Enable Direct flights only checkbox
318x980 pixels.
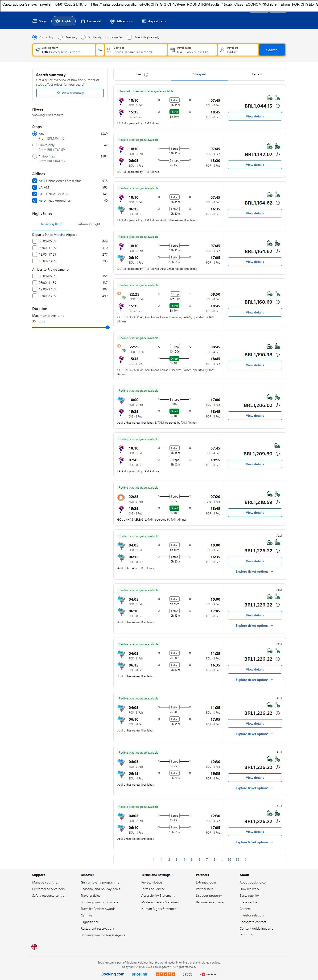coord(129,37)
